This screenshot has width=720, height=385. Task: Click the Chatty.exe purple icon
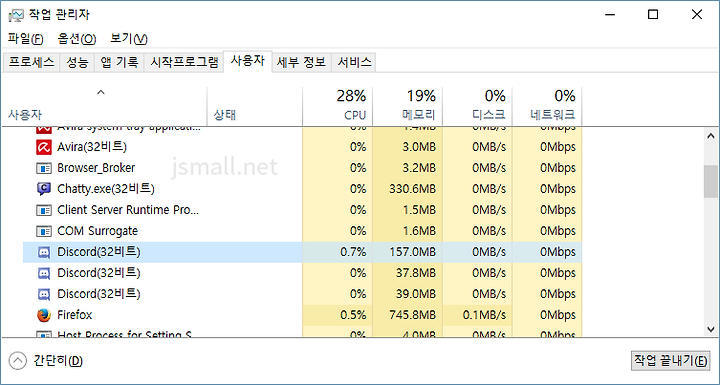pos(44,189)
